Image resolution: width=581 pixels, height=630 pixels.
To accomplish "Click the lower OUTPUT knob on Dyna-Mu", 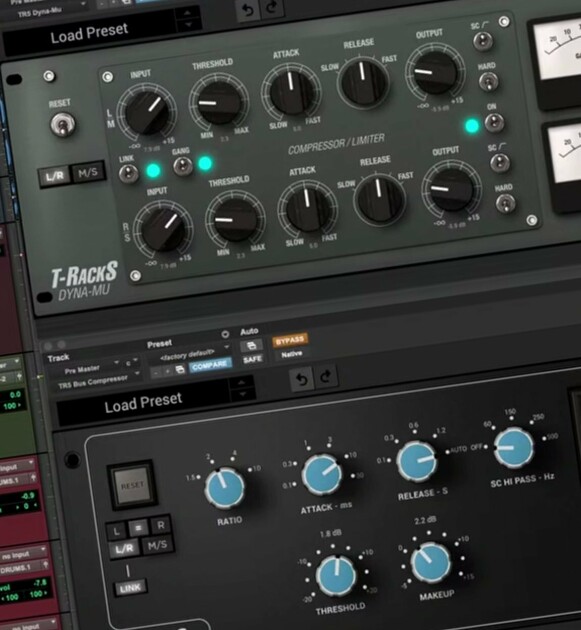I will pos(452,189).
